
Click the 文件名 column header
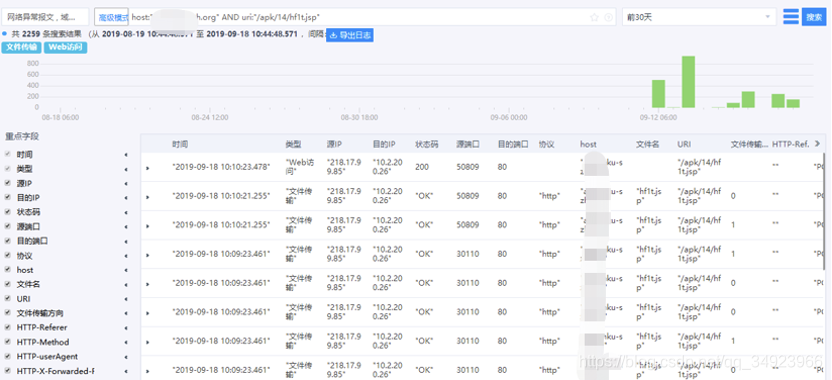click(x=647, y=144)
